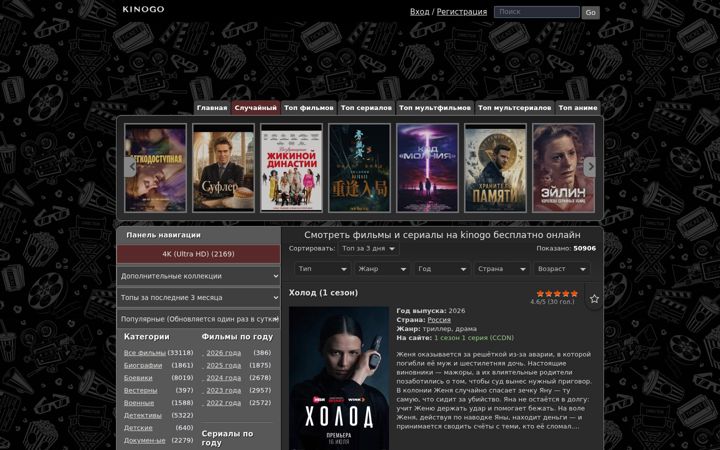The image size is (720, 450).
Task: Expand Дополнительные коллекции section
Action: 198,276
